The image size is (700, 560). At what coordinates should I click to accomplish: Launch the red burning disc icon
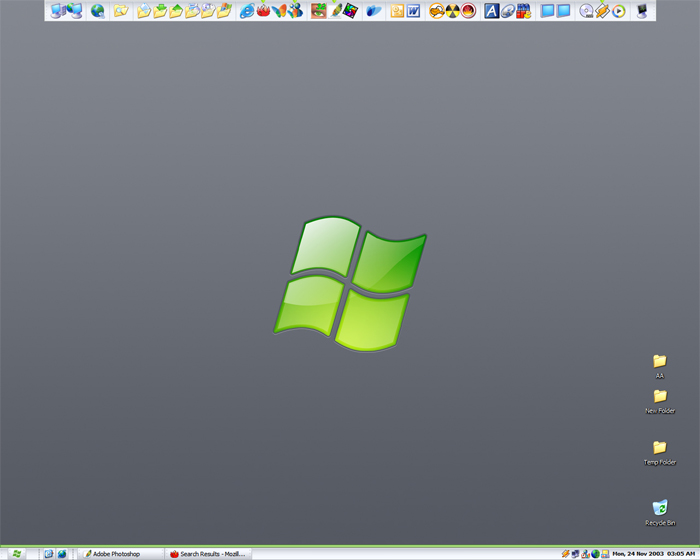tap(468, 11)
